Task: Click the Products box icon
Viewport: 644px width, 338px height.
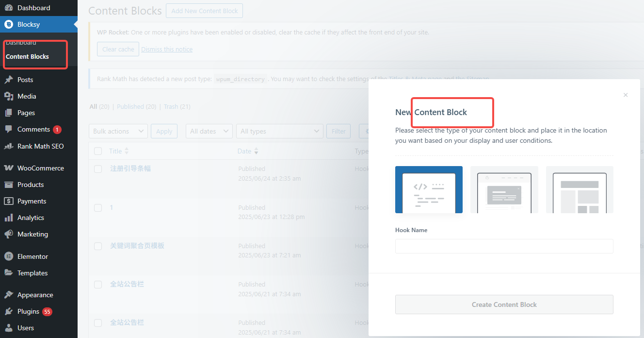Action: [9, 185]
